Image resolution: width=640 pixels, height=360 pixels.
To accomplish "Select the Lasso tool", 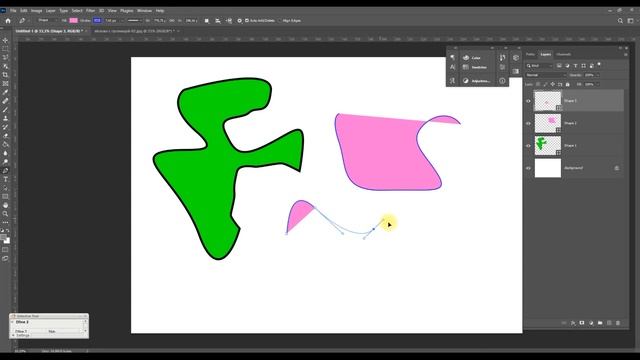I will (5, 58).
